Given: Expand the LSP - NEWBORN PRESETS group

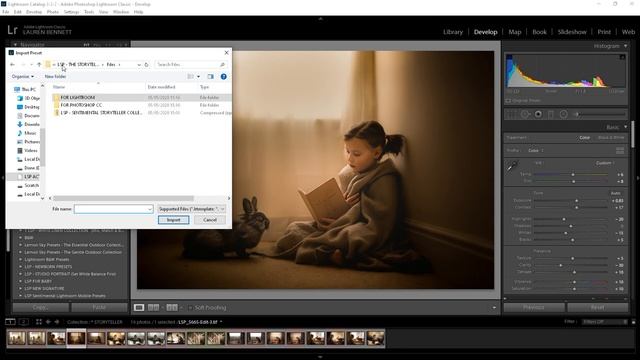Looking at the screenshot, I should click(20, 267).
